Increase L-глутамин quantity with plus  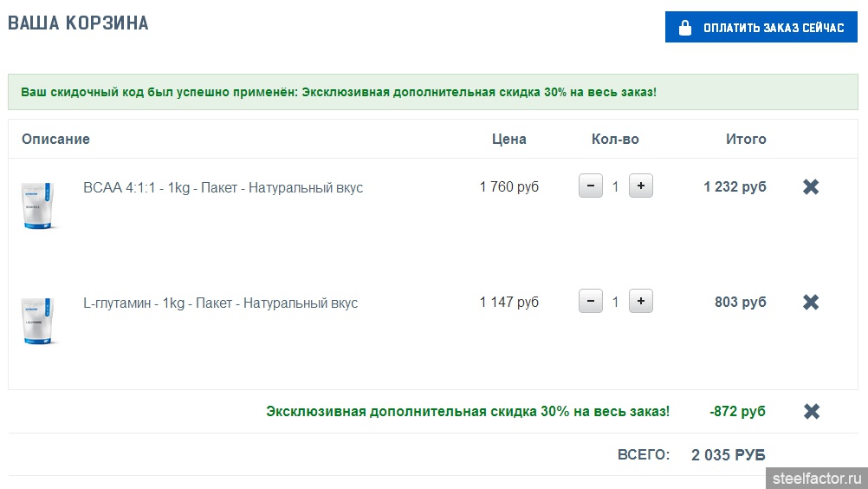click(640, 302)
